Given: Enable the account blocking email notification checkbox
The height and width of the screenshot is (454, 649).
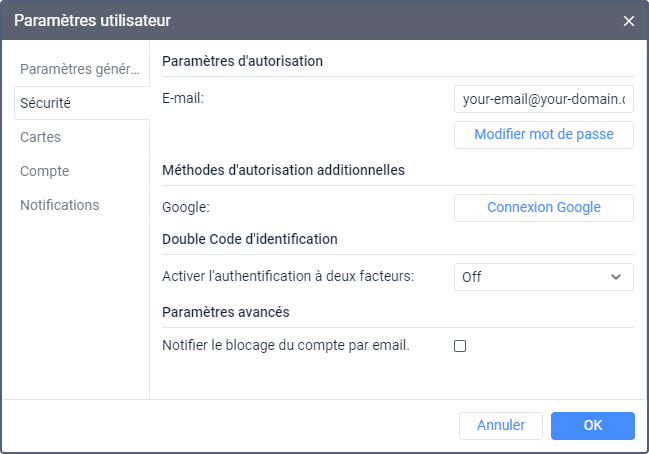Looking at the screenshot, I should pos(461,346).
